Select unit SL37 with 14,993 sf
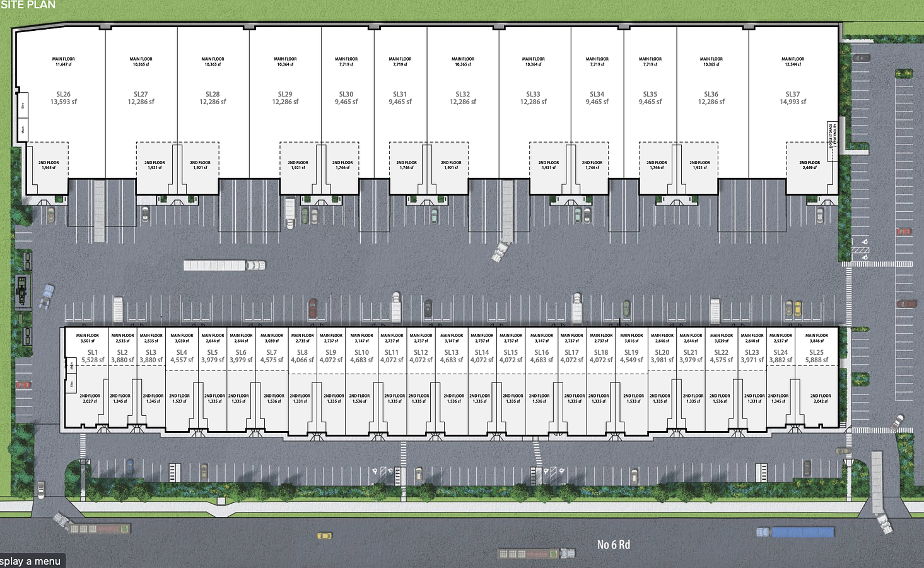The height and width of the screenshot is (568, 924). point(792,98)
